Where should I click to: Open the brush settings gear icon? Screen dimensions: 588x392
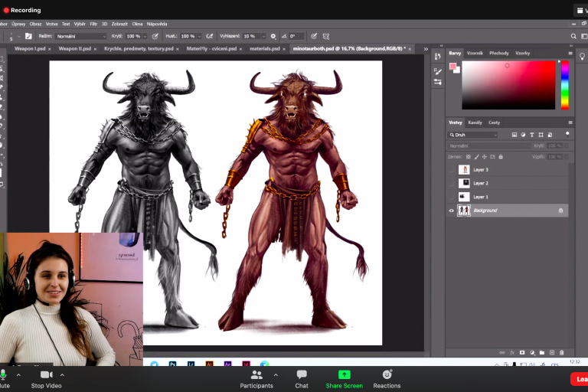click(273, 36)
